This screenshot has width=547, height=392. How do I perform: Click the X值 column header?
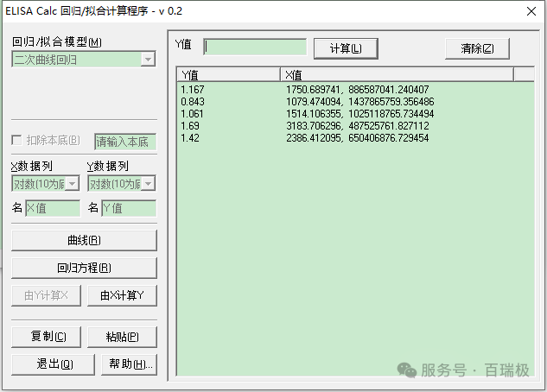(x=397, y=74)
